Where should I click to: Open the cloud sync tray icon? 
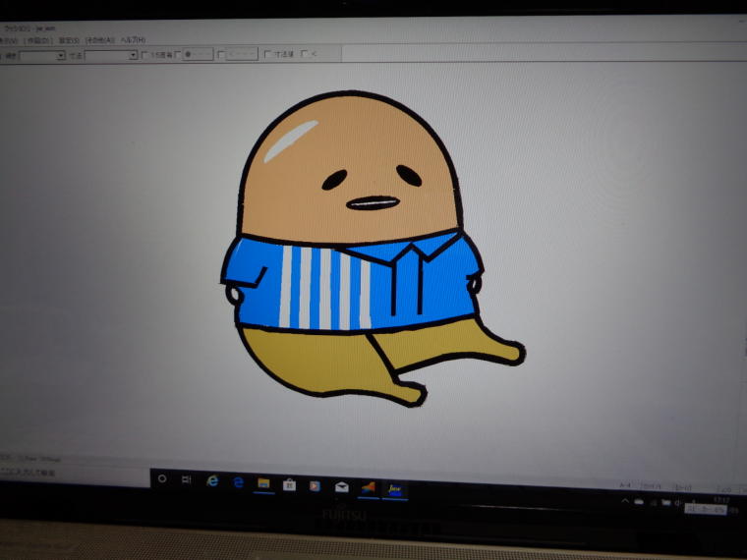[639, 502]
